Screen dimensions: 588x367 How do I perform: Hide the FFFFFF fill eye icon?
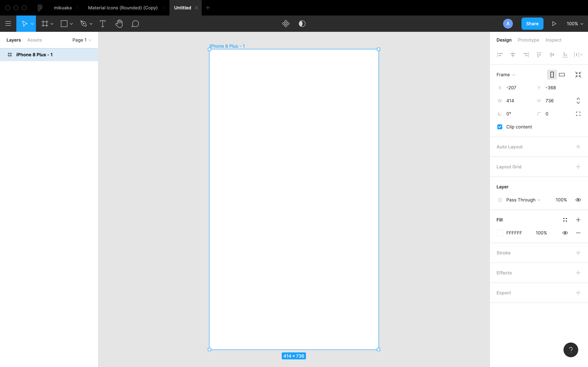point(565,233)
